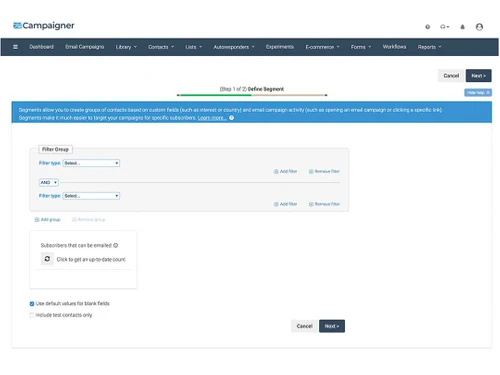Open Email Campaigns
Viewport: 500px width, 375px height.
coord(85,47)
